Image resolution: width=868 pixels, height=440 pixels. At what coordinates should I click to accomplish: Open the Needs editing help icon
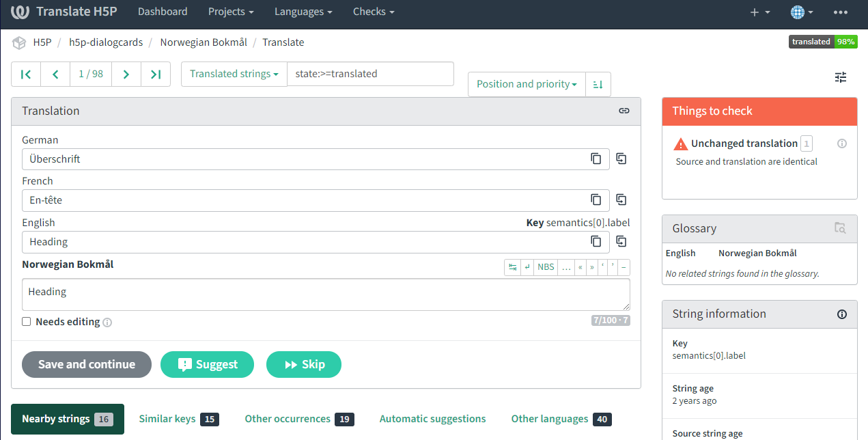coord(107,322)
